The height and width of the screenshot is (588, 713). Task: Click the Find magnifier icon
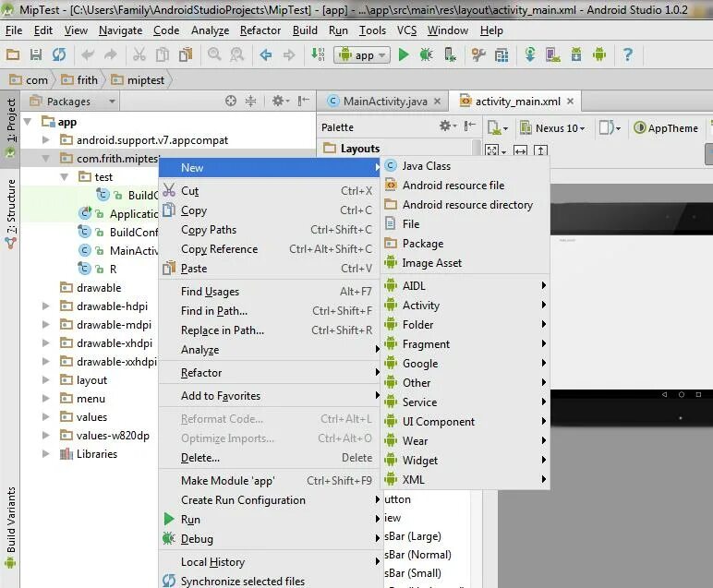pos(214,54)
